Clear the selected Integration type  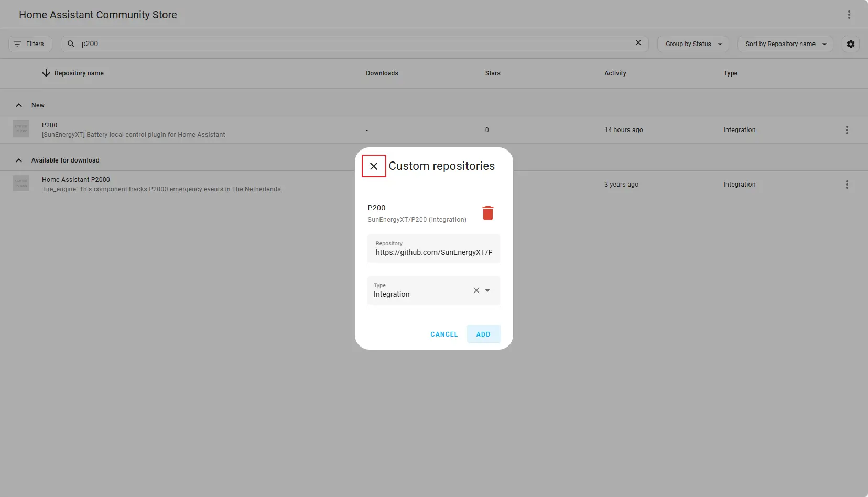click(x=476, y=290)
